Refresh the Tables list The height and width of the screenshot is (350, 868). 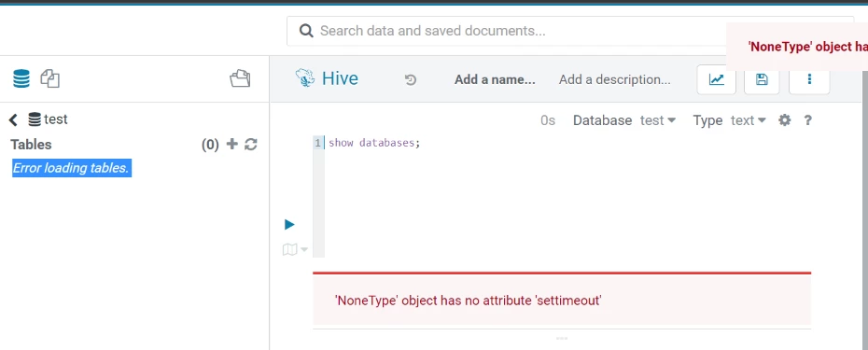click(251, 145)
